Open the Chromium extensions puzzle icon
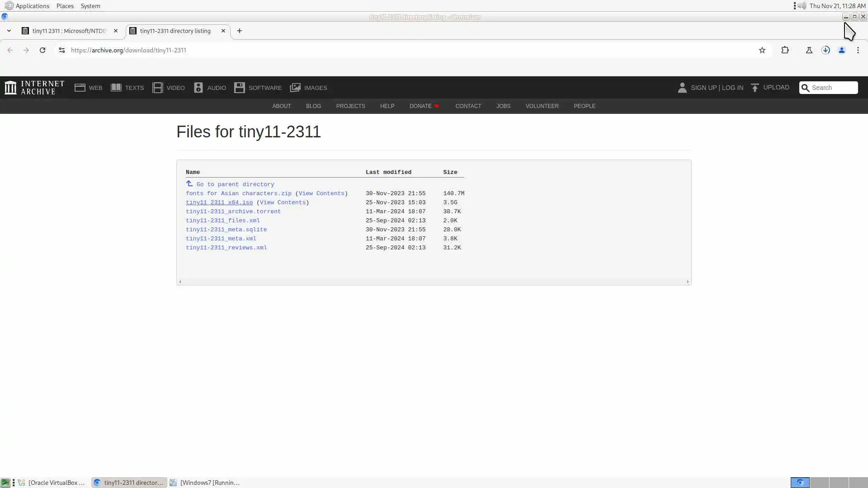This screenshot has height=488, width=868. pos(785,50)
